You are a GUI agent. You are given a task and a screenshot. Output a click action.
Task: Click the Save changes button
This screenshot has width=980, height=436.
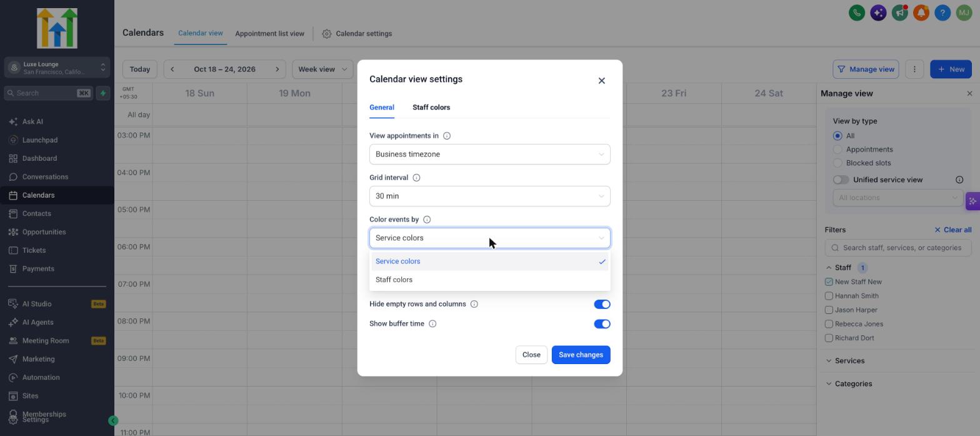coord(581,355)
